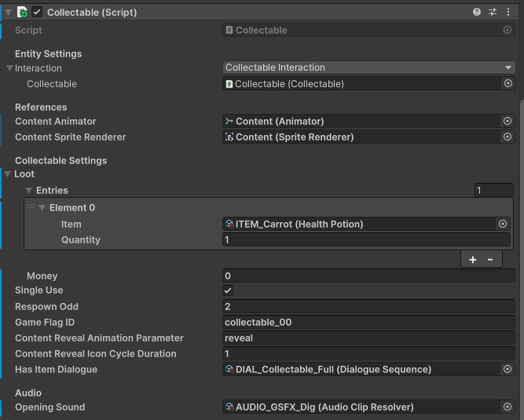524x420 pixels.
Task: Open object picker for Content Sprite Renderer
Action: (x=508, y=137)
